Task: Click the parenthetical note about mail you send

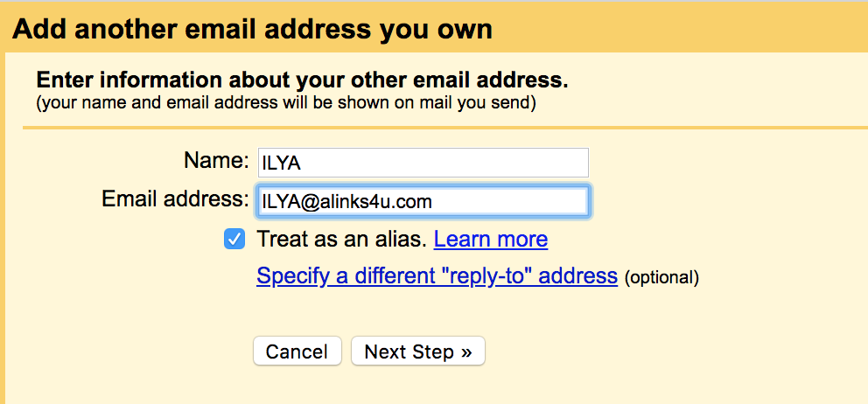Action: coord(285,103)
